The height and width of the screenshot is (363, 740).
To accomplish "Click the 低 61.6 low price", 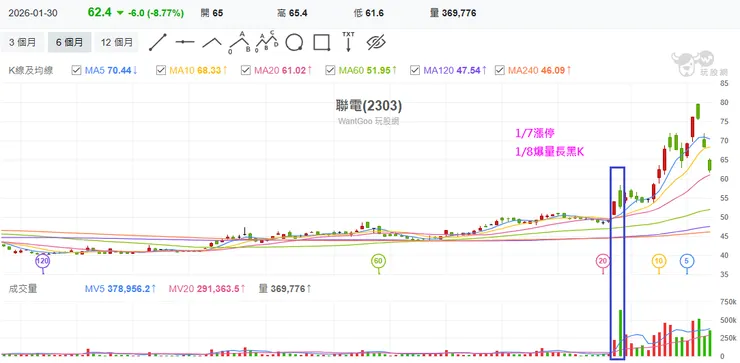I will coord(369,13).
